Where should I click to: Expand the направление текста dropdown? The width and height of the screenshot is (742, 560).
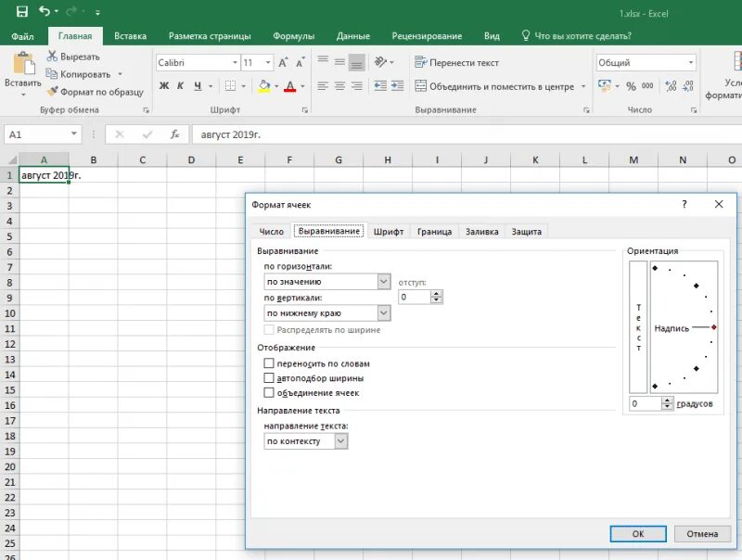tap(341, 441)
